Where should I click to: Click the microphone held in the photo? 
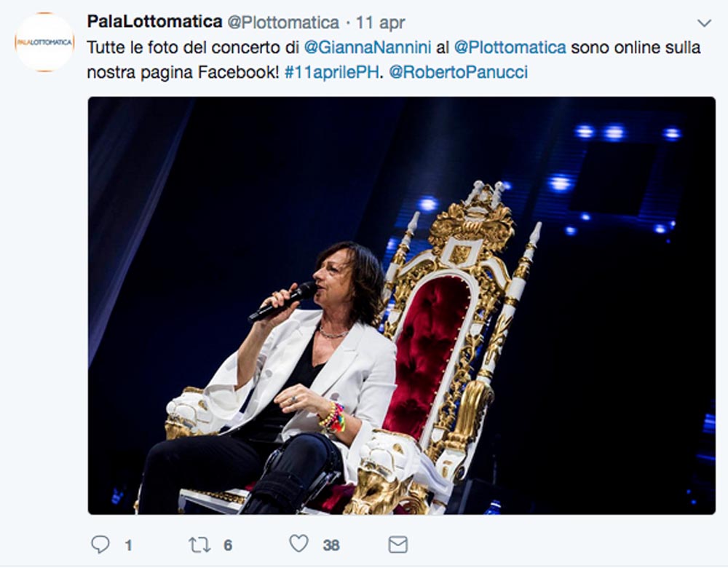tap(282, 302)
